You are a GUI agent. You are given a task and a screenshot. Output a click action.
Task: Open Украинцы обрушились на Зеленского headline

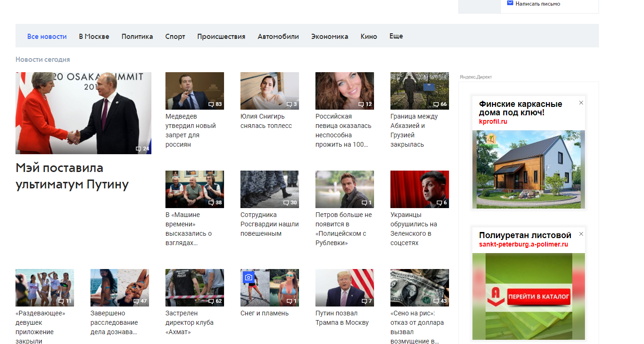[414, 229]
